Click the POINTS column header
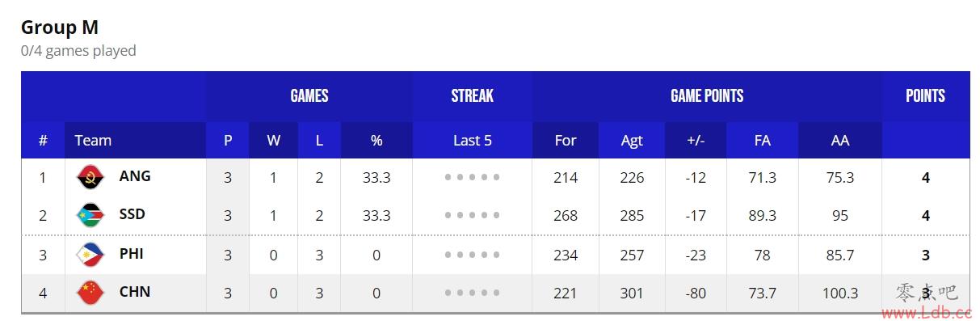Viewport: 980px width, 321px height. (926, 95)
